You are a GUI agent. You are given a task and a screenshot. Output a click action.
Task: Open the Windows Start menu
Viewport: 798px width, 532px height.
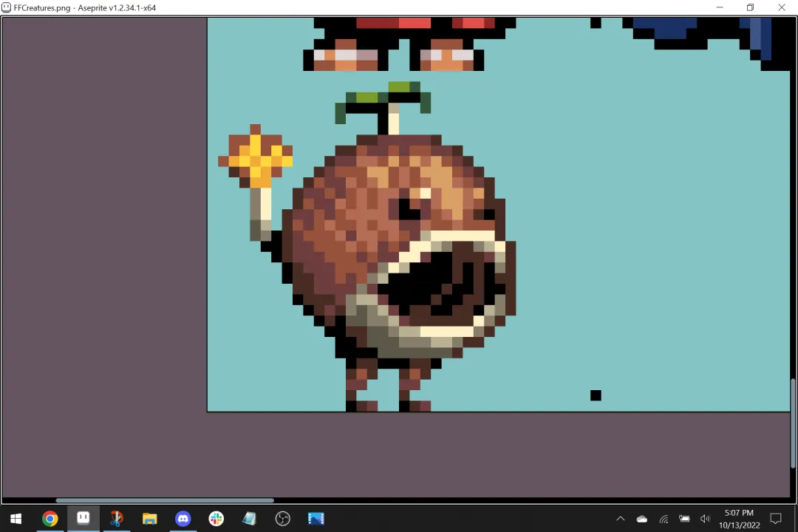click(x=16, y=518)
